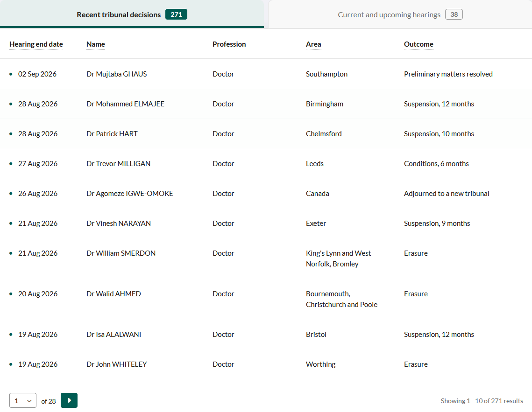Open Dr Vinesh NARAYAN decision

(x=266, y=223)
